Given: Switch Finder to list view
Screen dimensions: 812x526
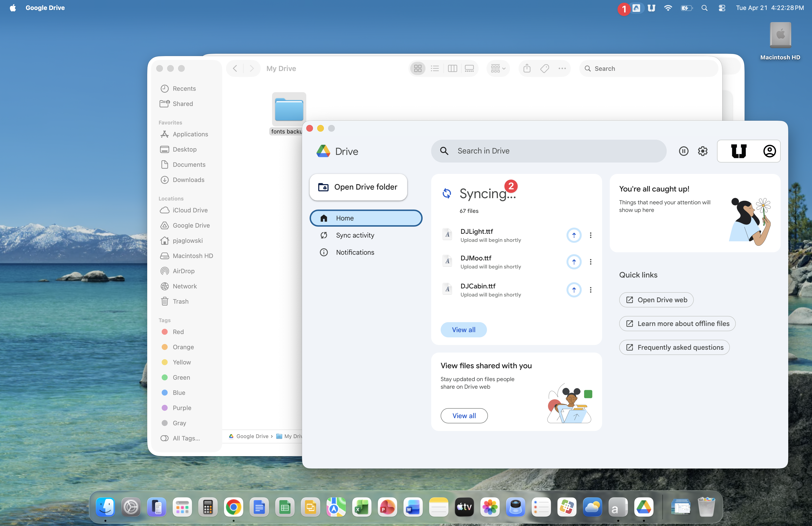Looking at the screenshot, I should point(435,69).
